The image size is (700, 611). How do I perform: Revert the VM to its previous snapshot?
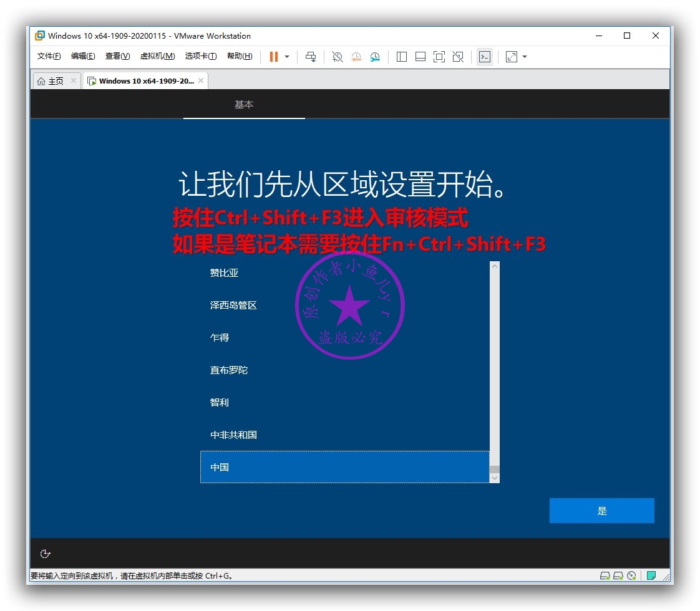pos(356,57)
